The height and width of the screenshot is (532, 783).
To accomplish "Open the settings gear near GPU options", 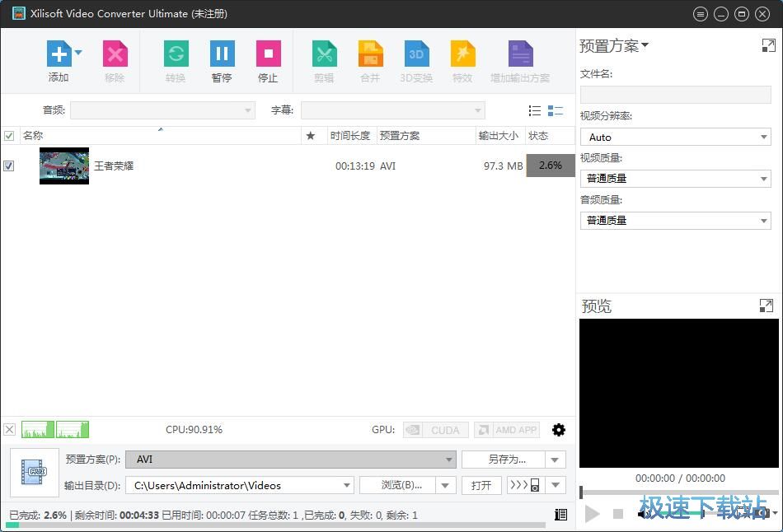I will pos(559,429).
